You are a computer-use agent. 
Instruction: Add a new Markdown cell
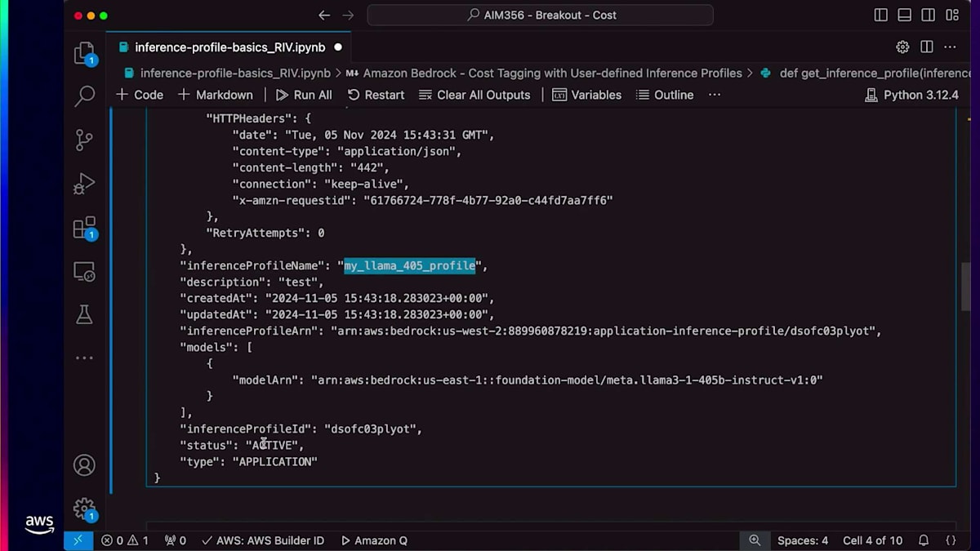[216, 95]
